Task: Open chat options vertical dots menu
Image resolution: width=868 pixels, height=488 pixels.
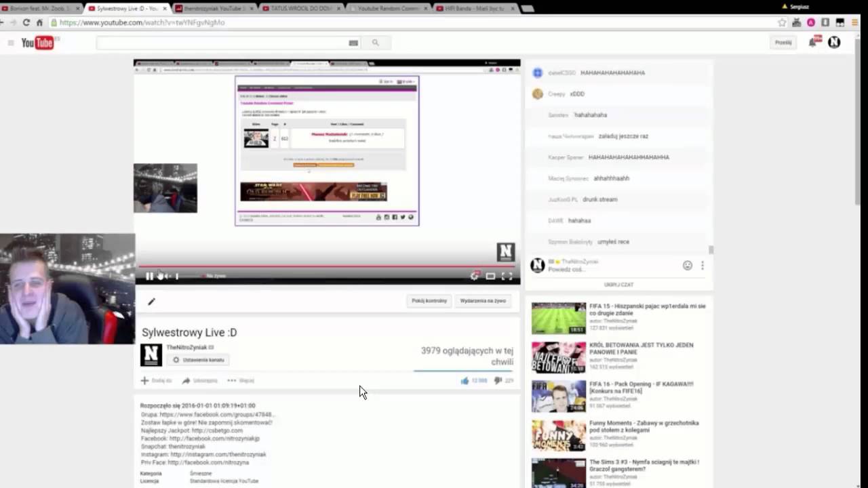Action: click(x=703, y=266)
